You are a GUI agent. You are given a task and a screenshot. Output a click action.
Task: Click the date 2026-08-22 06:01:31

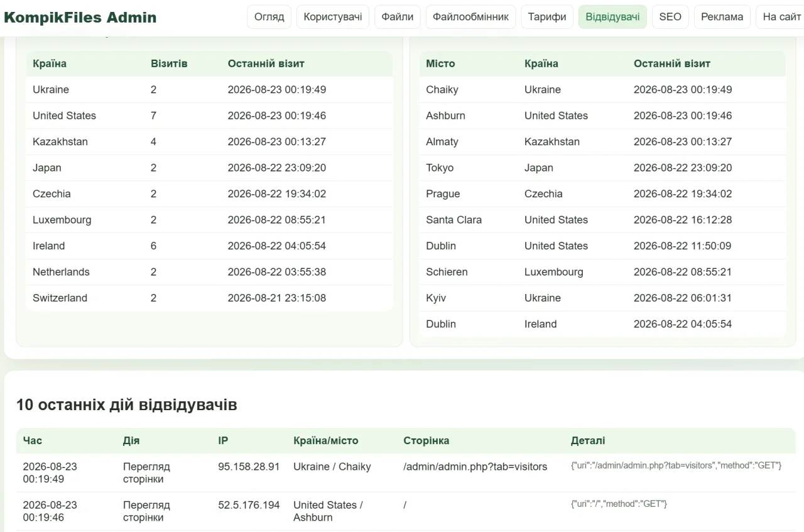683,298
